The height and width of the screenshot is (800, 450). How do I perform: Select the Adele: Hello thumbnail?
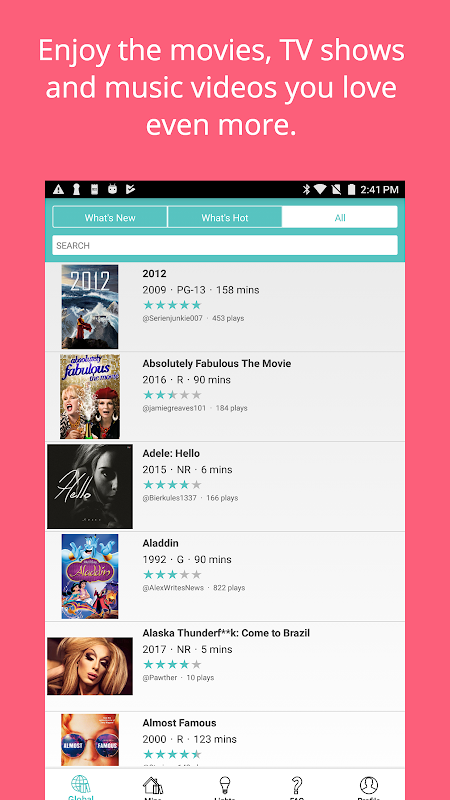pyautogui.click(x=90, y=486)
